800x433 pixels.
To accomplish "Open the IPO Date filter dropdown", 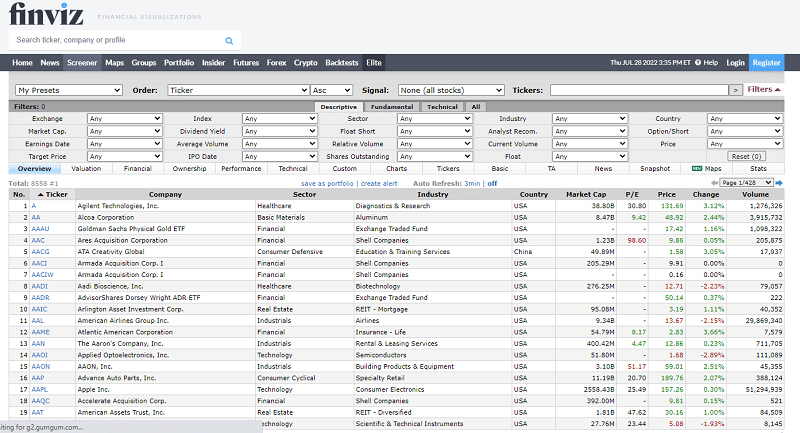I will [x=280, y=157].
